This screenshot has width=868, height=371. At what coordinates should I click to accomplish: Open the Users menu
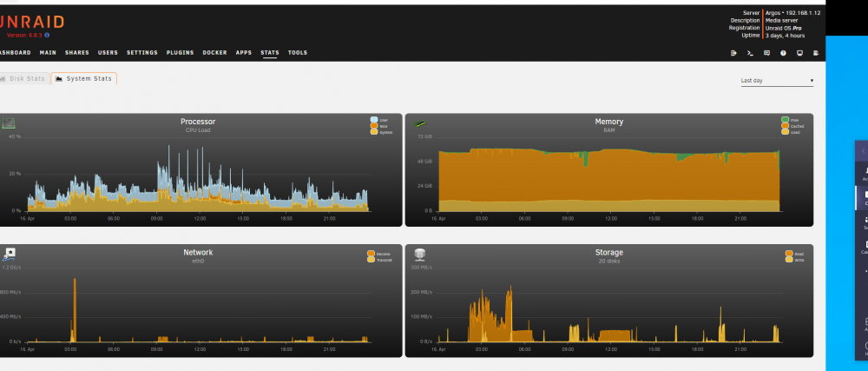(108, 53)
